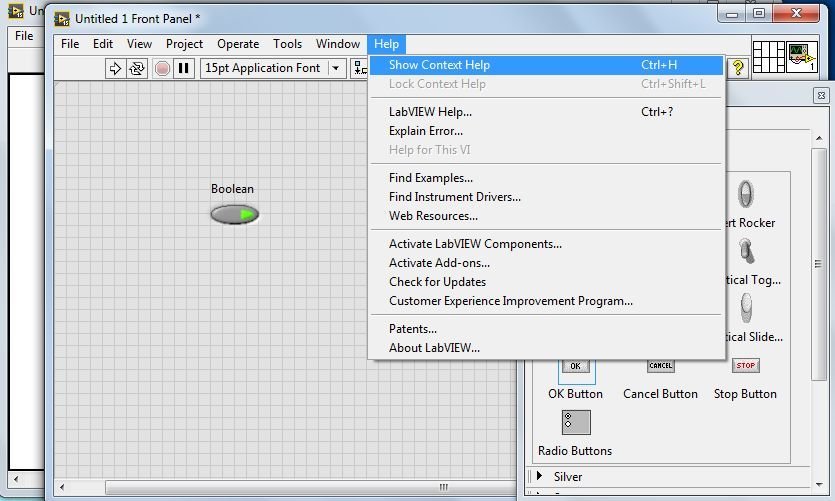The image size is (835, 501).
Task: Choose Explain Error... menu item
Action: click(x=546, y=131)
